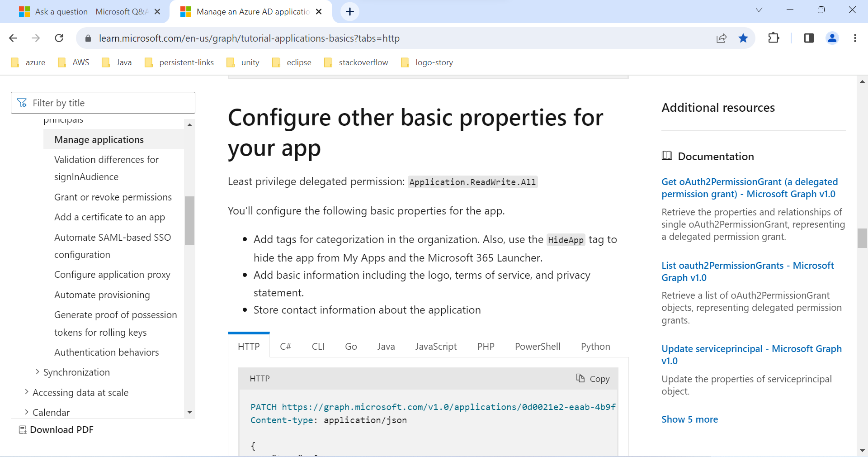Open Configure application proxy
The width and height of the screenshot is (868, 457).
tap(112, 275)
